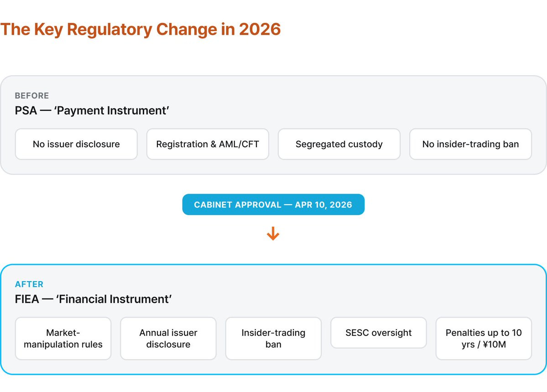The width and height of the screenshot is (547, 392).
Task: Click the AFTER label
Action: point(29,284)
